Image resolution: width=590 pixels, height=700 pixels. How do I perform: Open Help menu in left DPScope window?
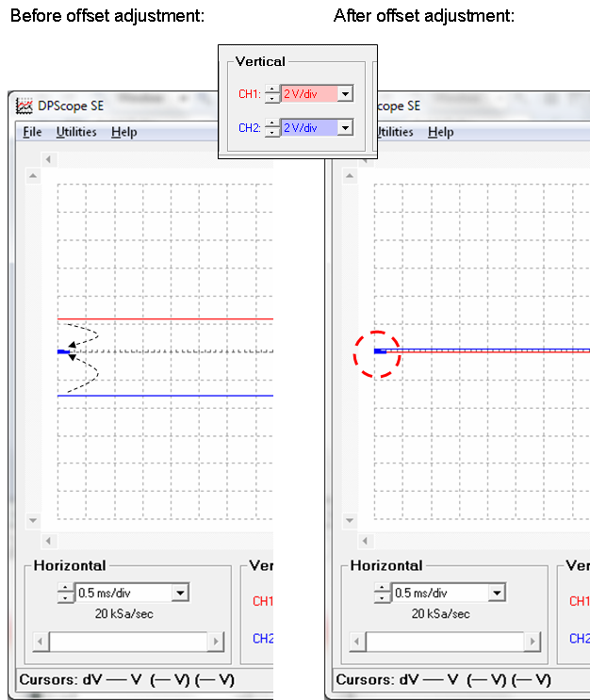coord(124,132)
